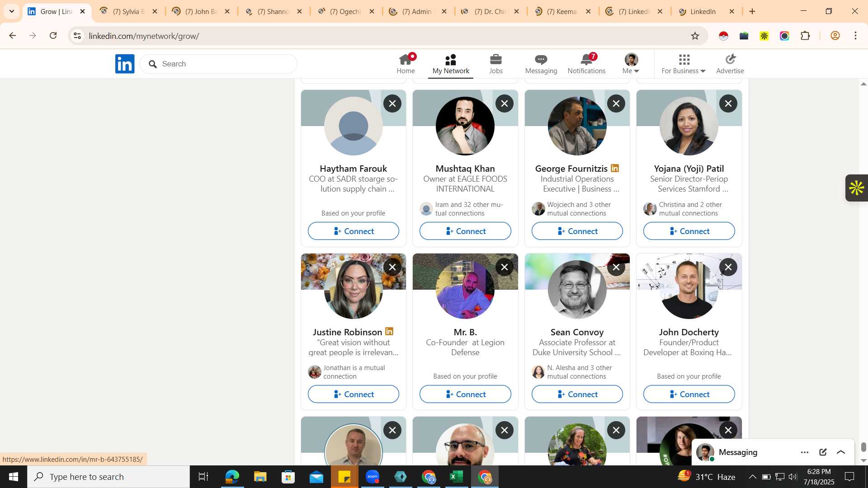Dismiss John Docherty suggestion card
The image size is (868, 488).
coord(728,267)
